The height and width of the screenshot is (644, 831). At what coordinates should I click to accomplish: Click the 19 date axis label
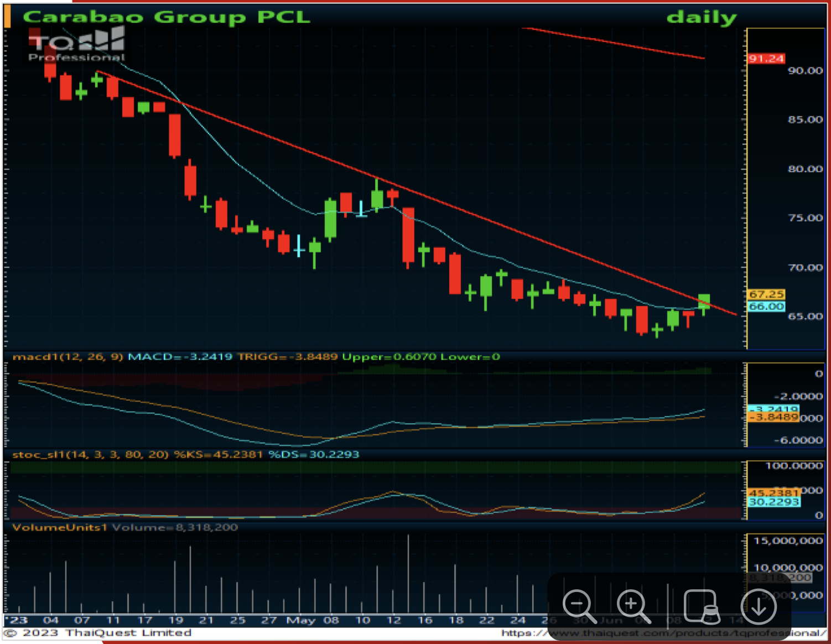[x=176, y=620]
